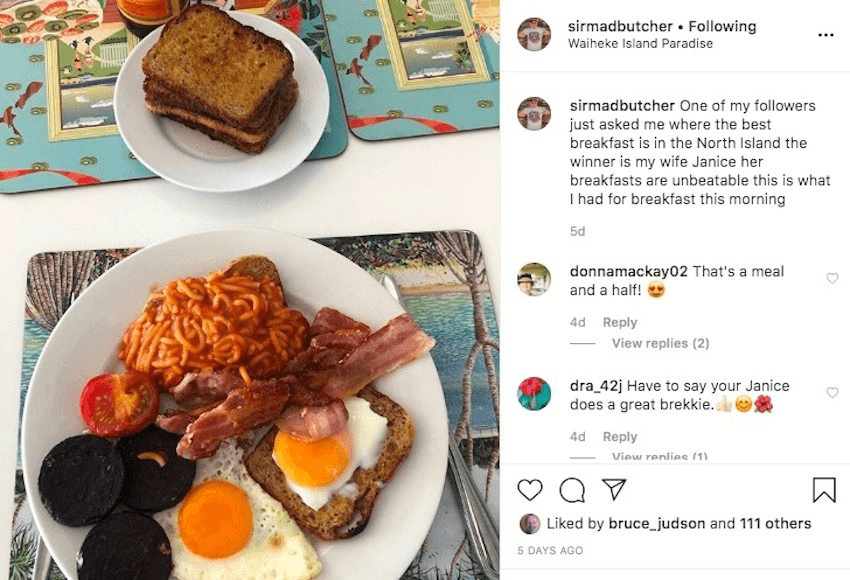
Task: Open sirmadbutcher header profile picture
Action: tap(534, 34)
